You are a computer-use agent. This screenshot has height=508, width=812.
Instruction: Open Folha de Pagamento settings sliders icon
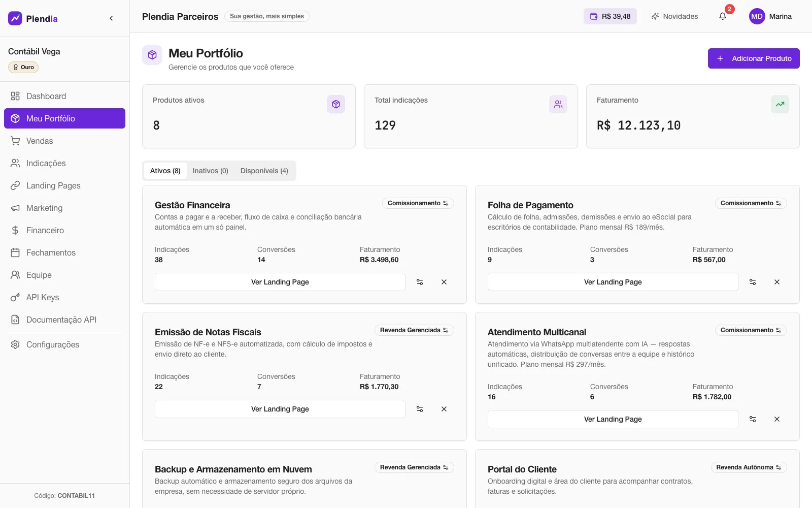(753, 282)
